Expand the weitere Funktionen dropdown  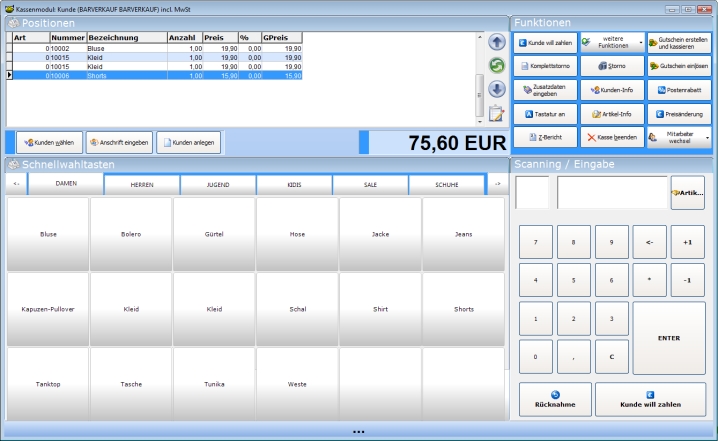click(611, 44)
